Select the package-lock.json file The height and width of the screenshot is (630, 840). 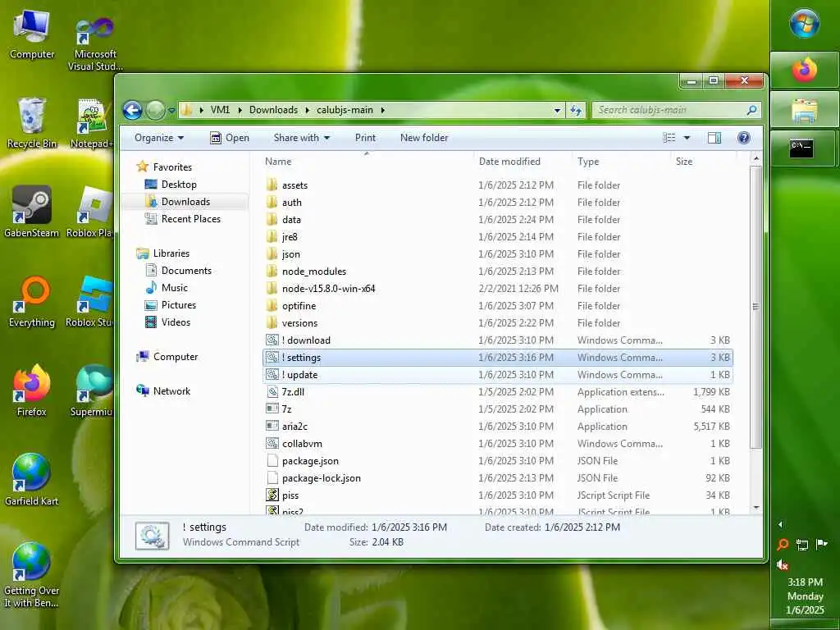(x=498, y=478)
